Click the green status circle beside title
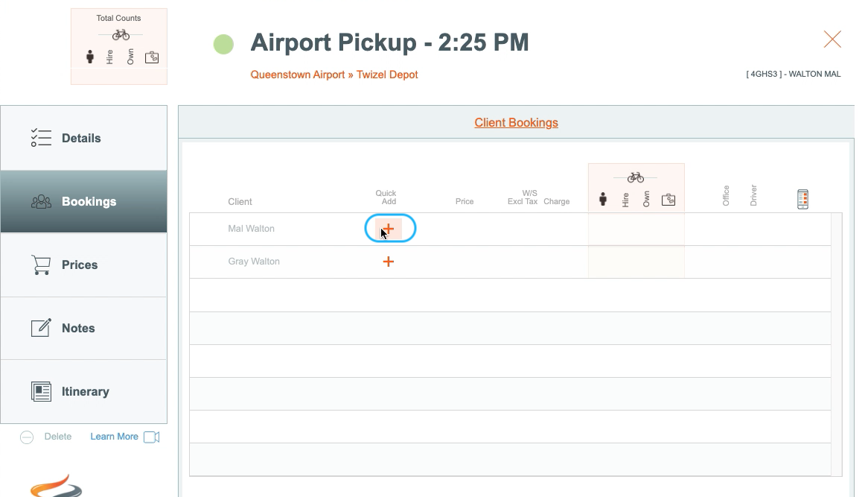This screenshot has height=497, width=868. 223,44
